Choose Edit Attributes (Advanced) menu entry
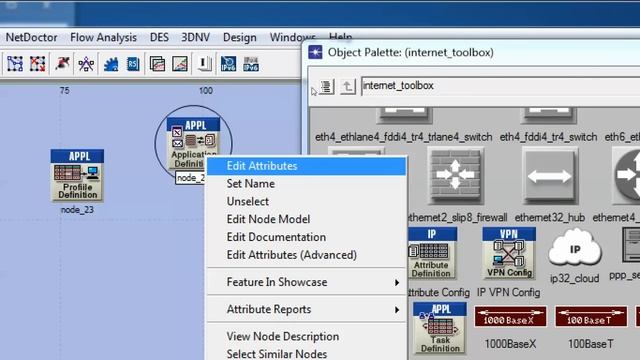 point(307,255)
